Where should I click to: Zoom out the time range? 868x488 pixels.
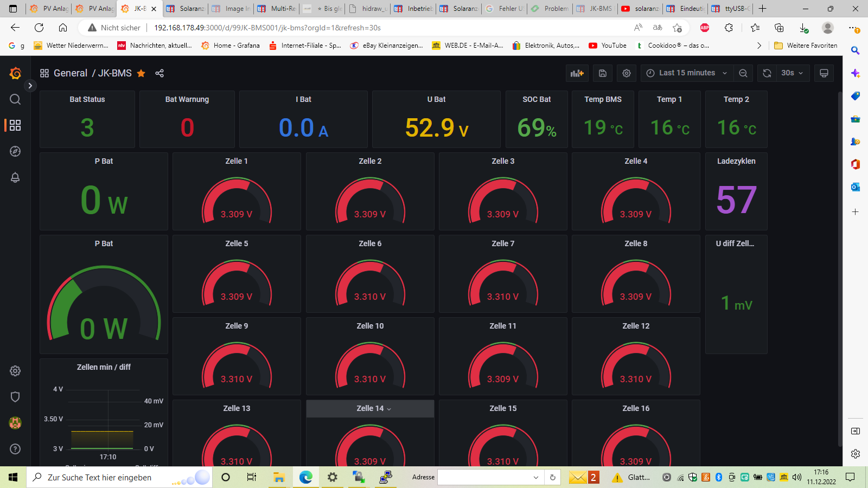(x=743, y=73)
